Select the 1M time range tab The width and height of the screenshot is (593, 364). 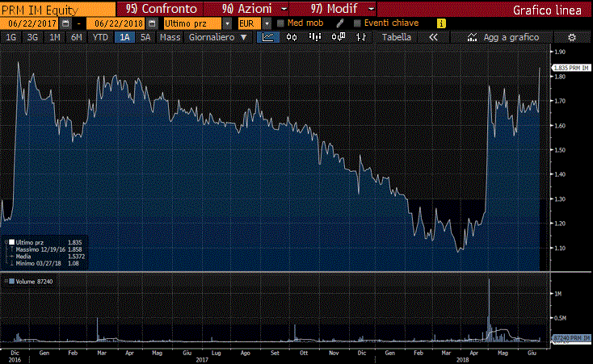tap(55, 37)
